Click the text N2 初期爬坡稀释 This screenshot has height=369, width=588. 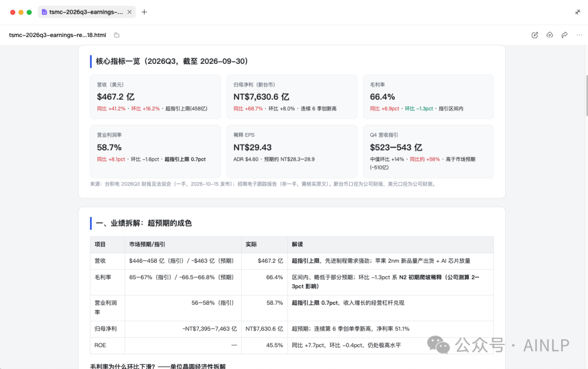click(x=420, y=277)
